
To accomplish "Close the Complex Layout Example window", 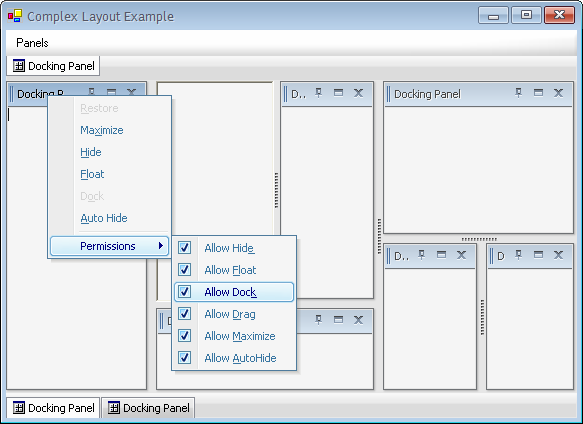I will (x=559, y=16).
